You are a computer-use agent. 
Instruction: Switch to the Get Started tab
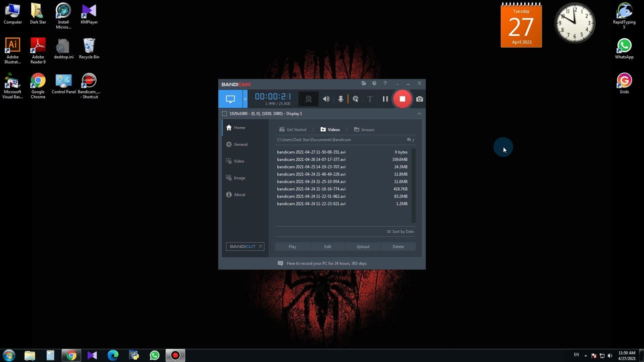tap(293, 130)
